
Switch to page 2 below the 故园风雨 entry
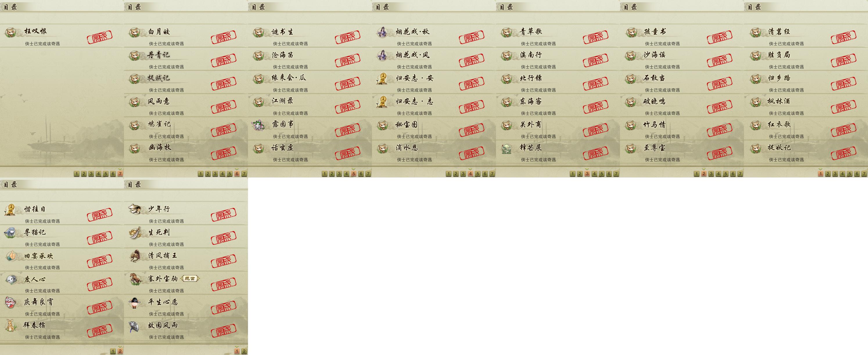(244, 351)
